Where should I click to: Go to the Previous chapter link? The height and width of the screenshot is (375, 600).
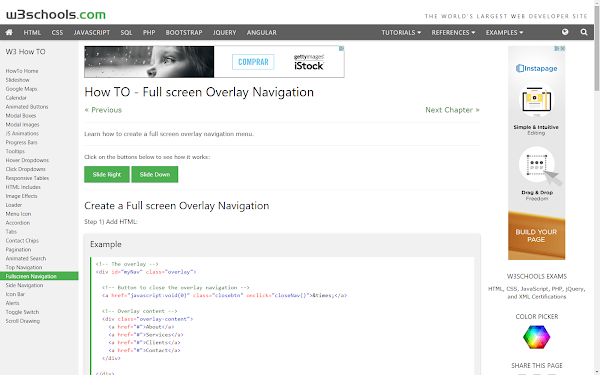(x=103, y=110)
